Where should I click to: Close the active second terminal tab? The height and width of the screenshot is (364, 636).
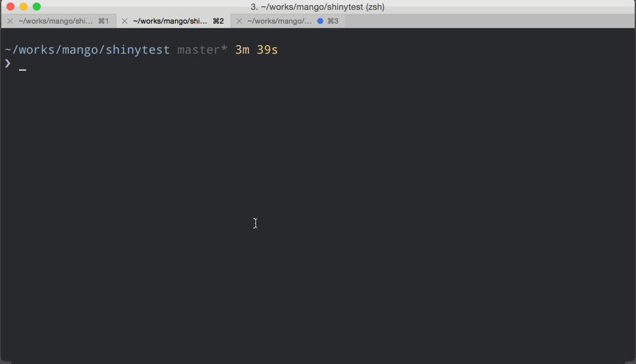click(124, 21)
